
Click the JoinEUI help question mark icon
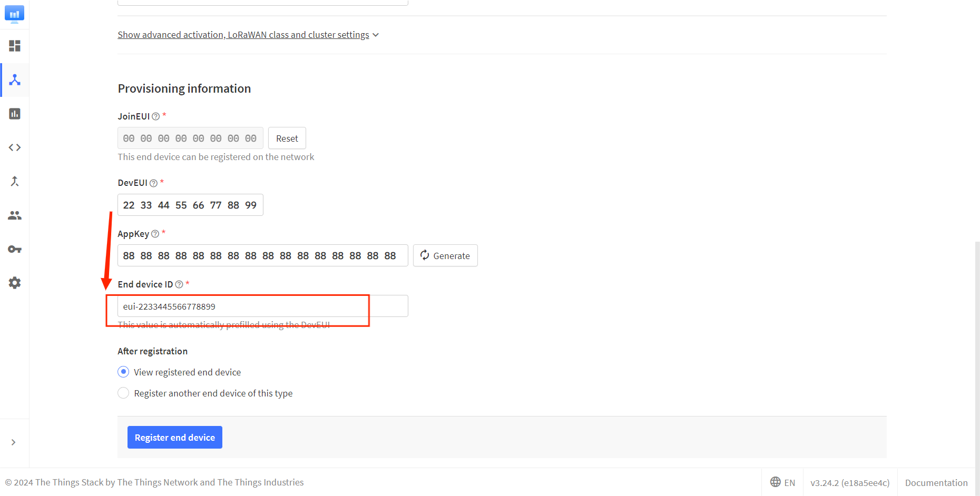pos(155,116)
